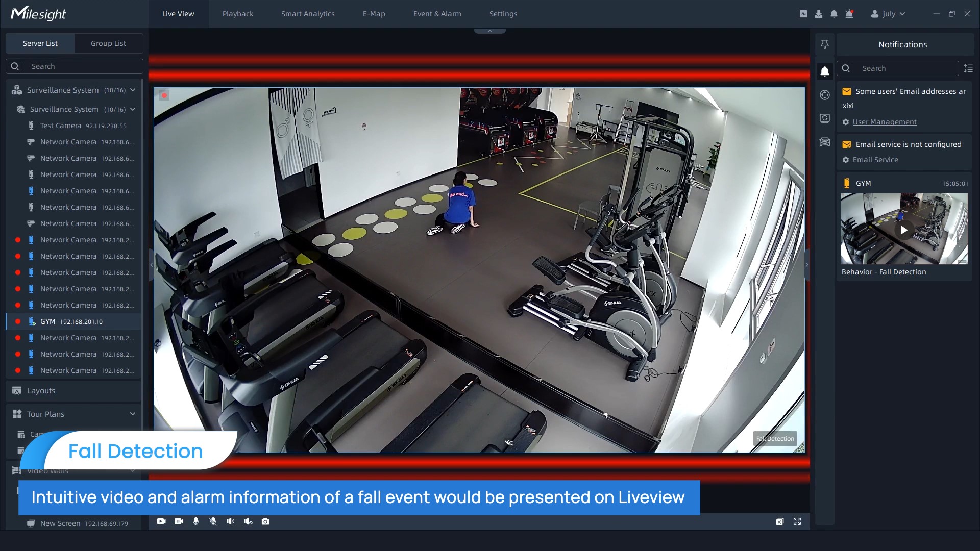Screen dimensions: 980x551
Task: Open the PTZ control panel icon
Action: [x=825, y=95]
